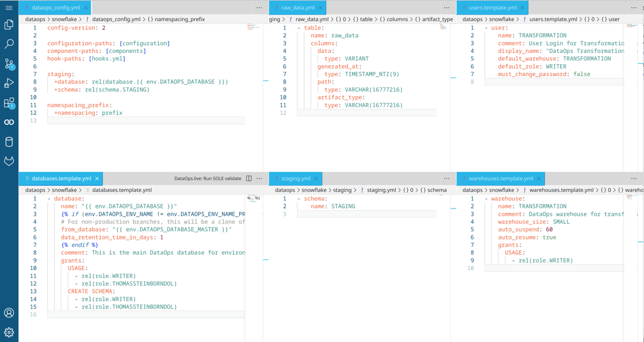The width and height of the screenshot is (644, 342).
Task: Click 'default_role: WRITER' line
Action: [x=532, y=66]
